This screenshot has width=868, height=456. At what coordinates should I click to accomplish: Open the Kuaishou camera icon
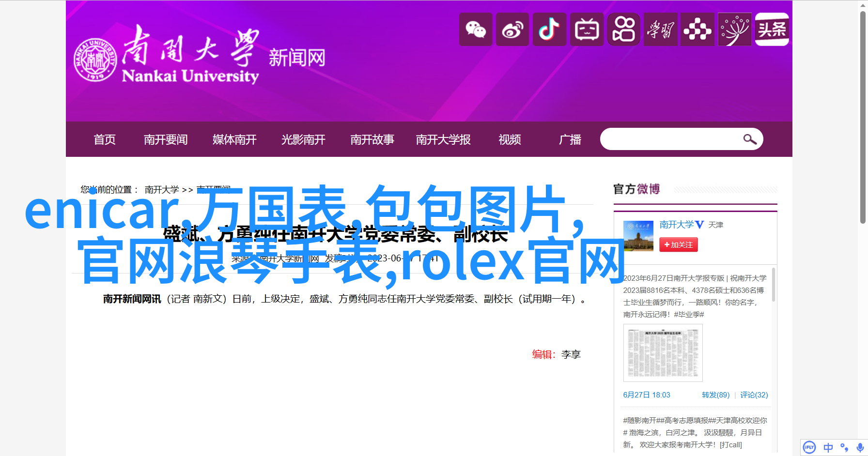[623, 30]
